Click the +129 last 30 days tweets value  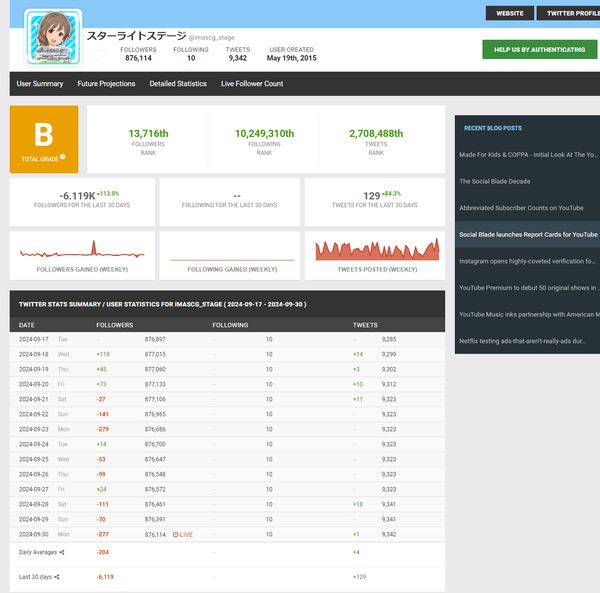[359, 577]
